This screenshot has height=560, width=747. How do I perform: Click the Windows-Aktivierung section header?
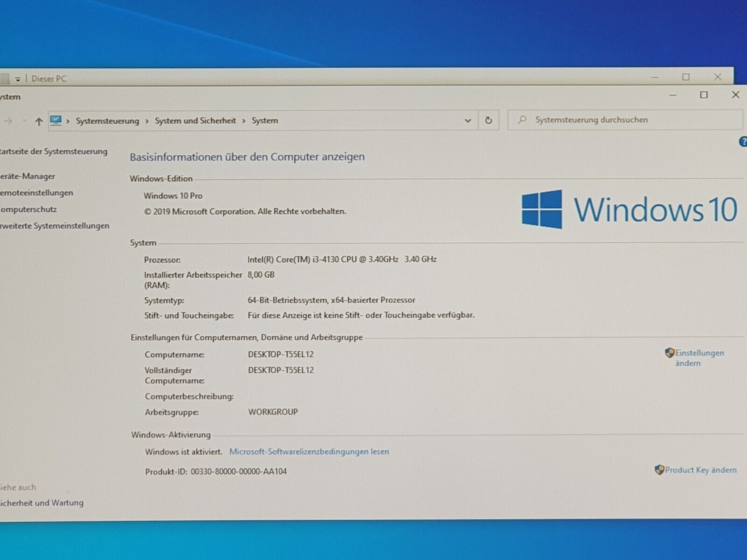pos(170,435)
